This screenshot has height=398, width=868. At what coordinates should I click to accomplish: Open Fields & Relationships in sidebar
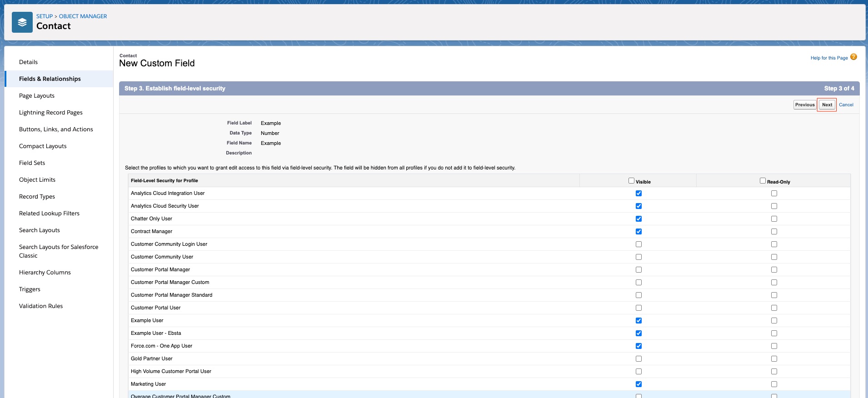pos(50,79)
